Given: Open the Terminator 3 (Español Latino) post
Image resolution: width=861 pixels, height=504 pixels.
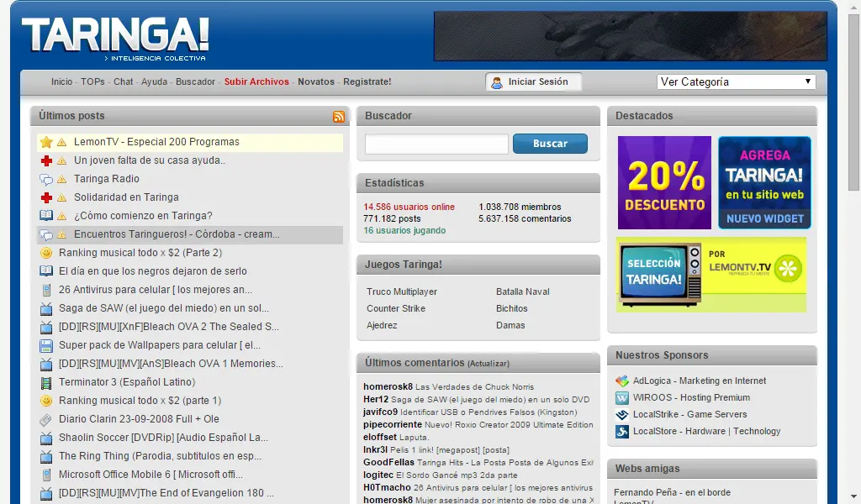Looking at the screenshot, I should tap(127, 382).
